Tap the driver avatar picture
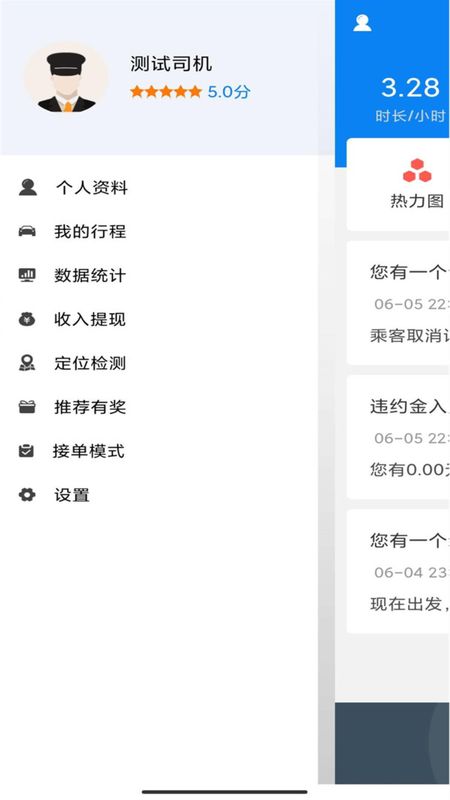 [x=66, y=78]
